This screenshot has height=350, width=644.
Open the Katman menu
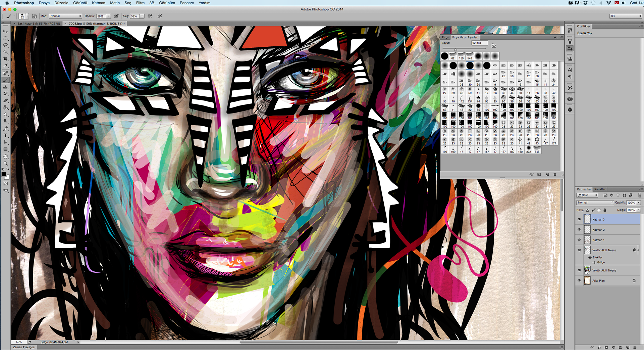pos(99,3)
